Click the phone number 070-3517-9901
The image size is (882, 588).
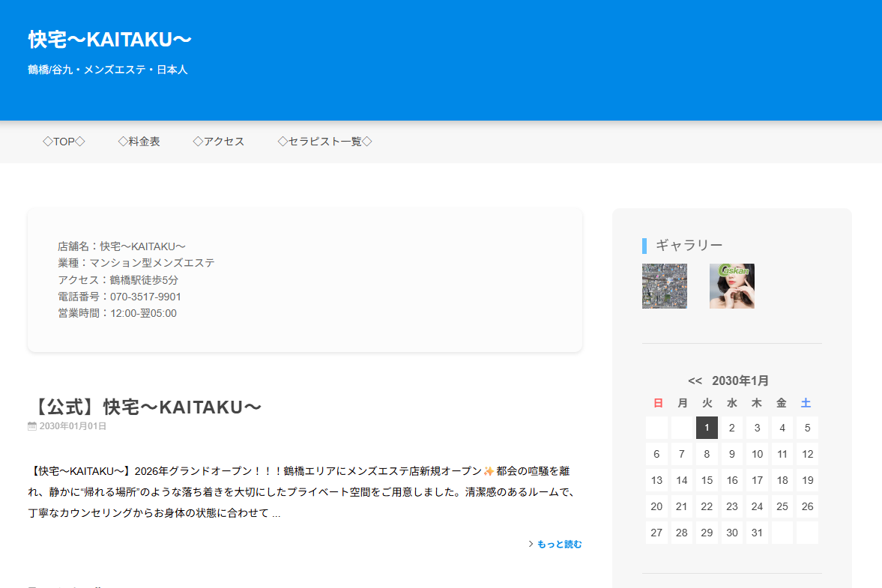coord(145,297)
